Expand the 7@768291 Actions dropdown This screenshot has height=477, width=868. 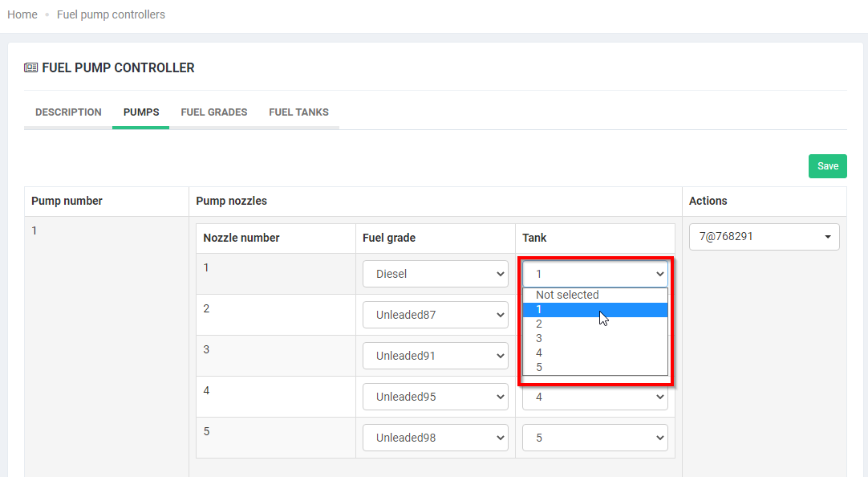[764, 237]
